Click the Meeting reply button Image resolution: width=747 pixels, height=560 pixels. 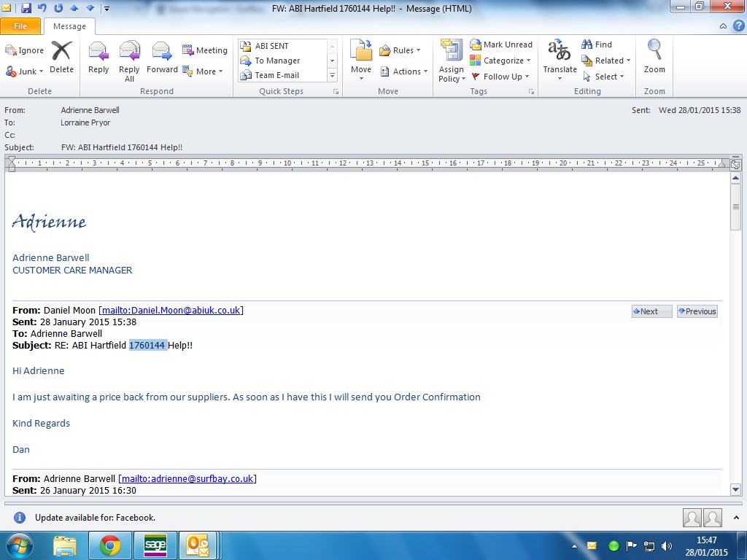[x=205, y=50]
